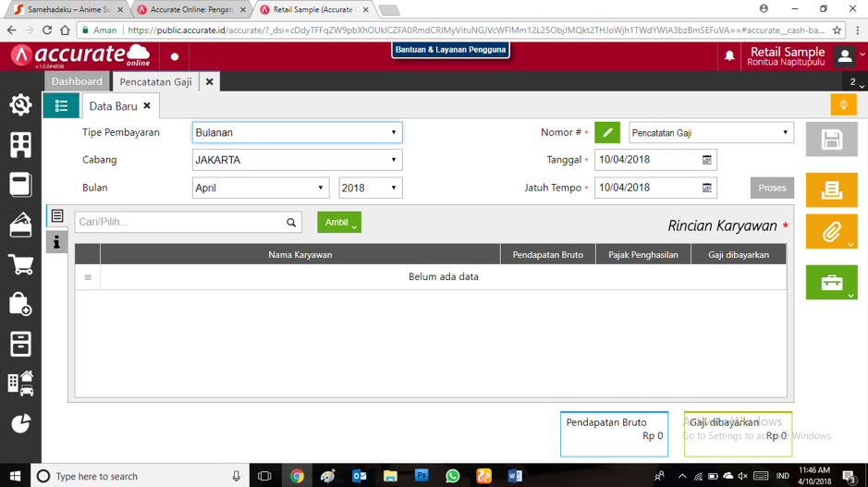Click the search magnifier in Cari/Pilih

(x=291, y=222)
